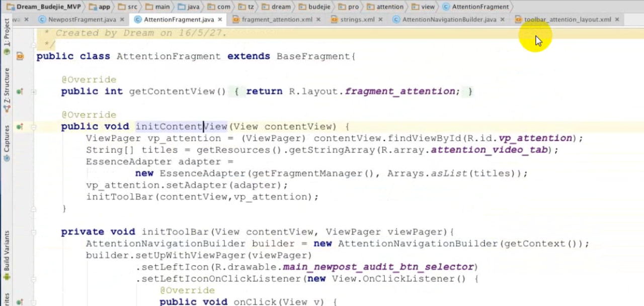644x306 pixels.
Task: Collapse the setLeftIconOnClickListener anonymous class fold
Action: (34, 279)
